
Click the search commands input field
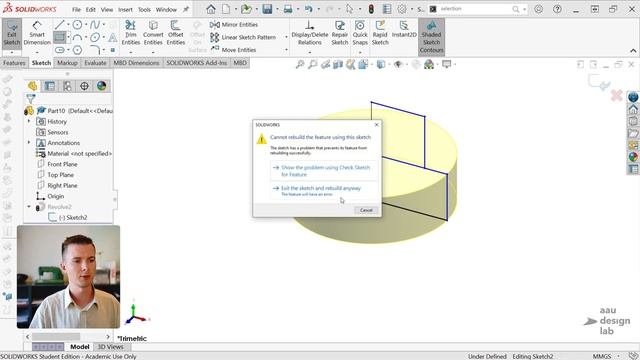coord(475,9)
